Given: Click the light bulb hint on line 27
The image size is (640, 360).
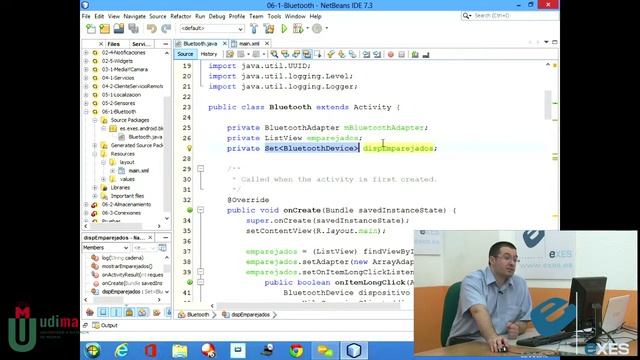Looking at the screenshot, I should pos(189,149).
